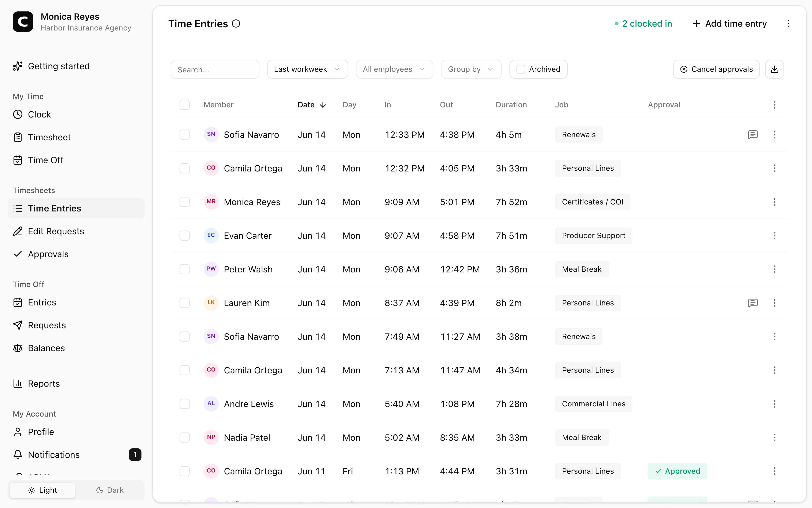This screenshot has width=812, height=508.
Task: Open row menu for Sofia Navarro 7:49 AM entry
Action: 774,337
